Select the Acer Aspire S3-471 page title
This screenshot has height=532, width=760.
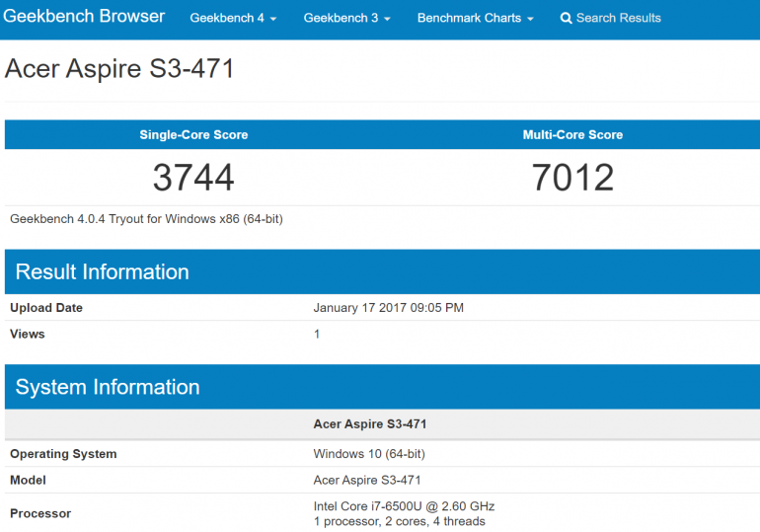119,68
